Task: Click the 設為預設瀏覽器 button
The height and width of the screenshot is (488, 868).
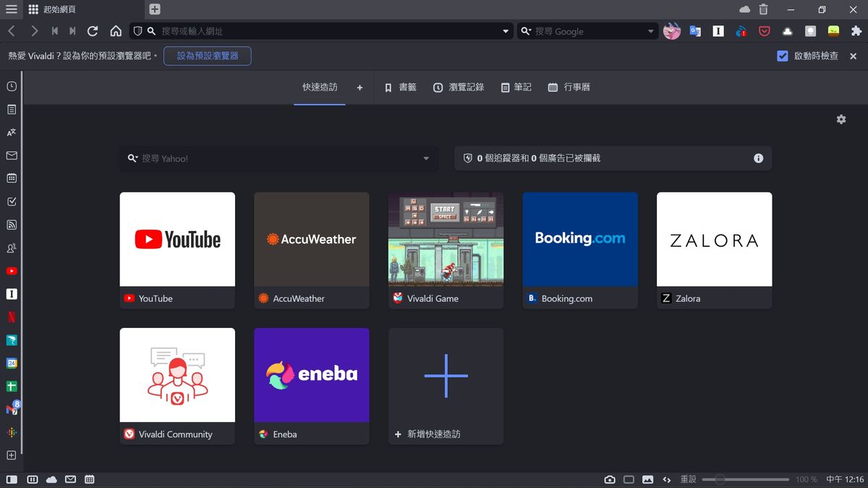Action: pos(208,56)
